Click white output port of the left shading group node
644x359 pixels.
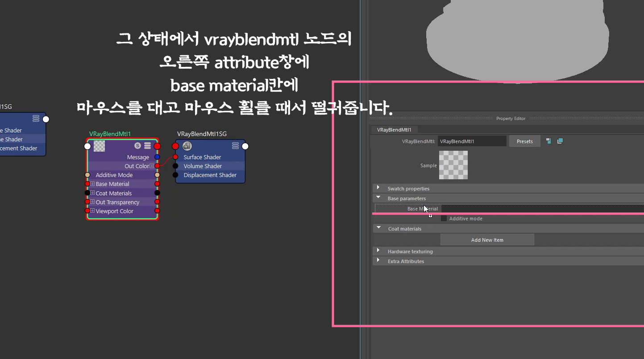pos(46,119)
